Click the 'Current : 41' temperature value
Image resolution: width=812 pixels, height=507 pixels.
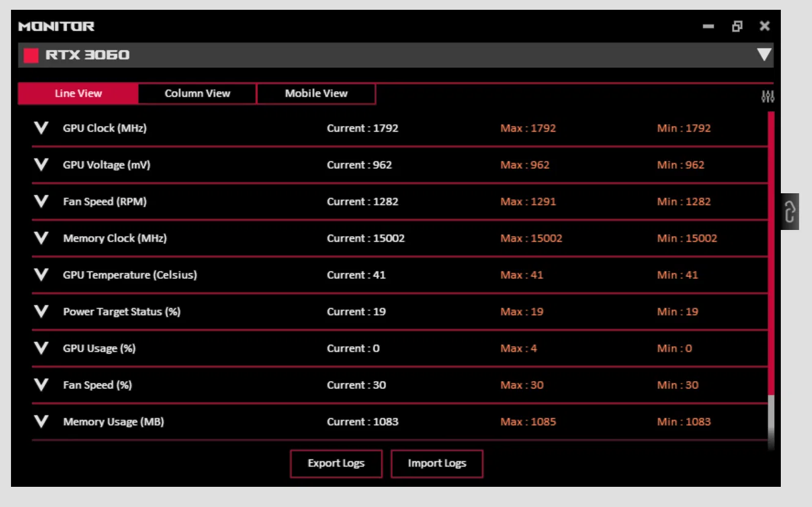point(356,275)
